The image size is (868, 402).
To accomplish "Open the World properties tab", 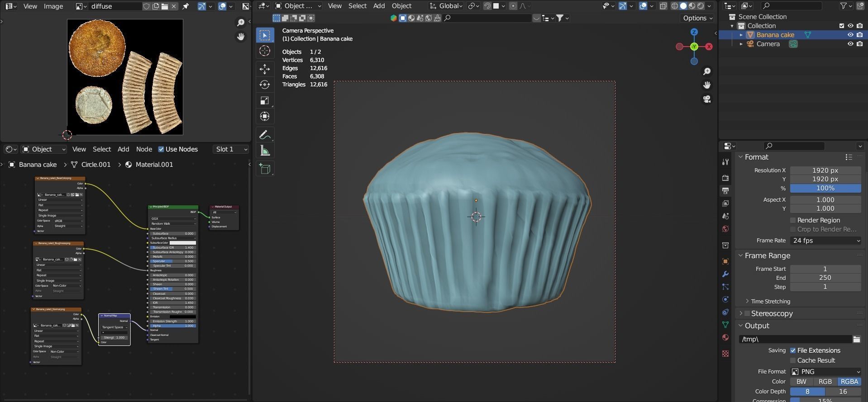I will click(725, 229).
